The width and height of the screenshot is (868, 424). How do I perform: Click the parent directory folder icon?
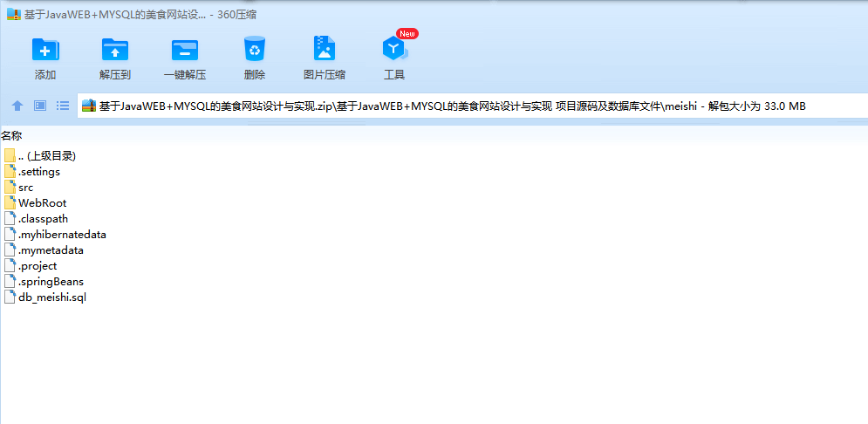[x=10, y=155]
